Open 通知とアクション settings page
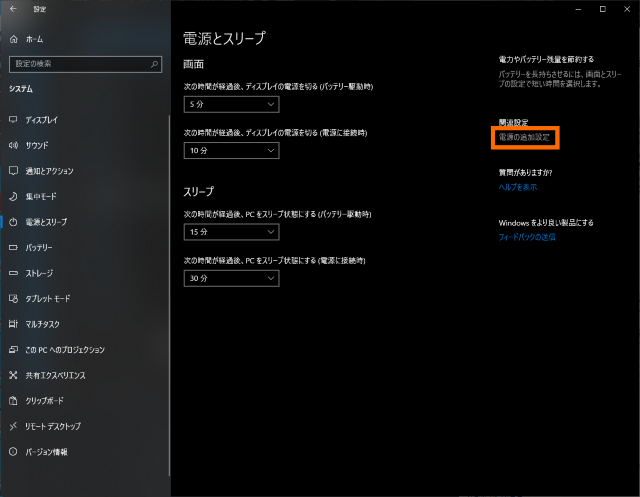The height and width of the screenshot is (497, 640). [x=50, y=171]
